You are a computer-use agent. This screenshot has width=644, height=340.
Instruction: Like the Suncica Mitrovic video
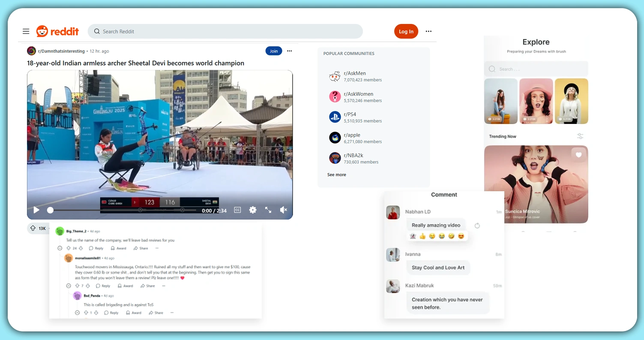[578, 154]
